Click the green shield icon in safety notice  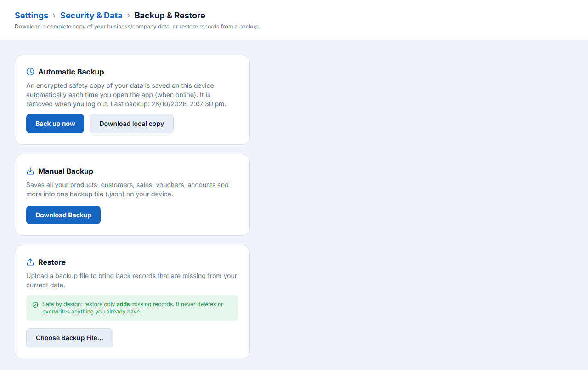[35, 305]
